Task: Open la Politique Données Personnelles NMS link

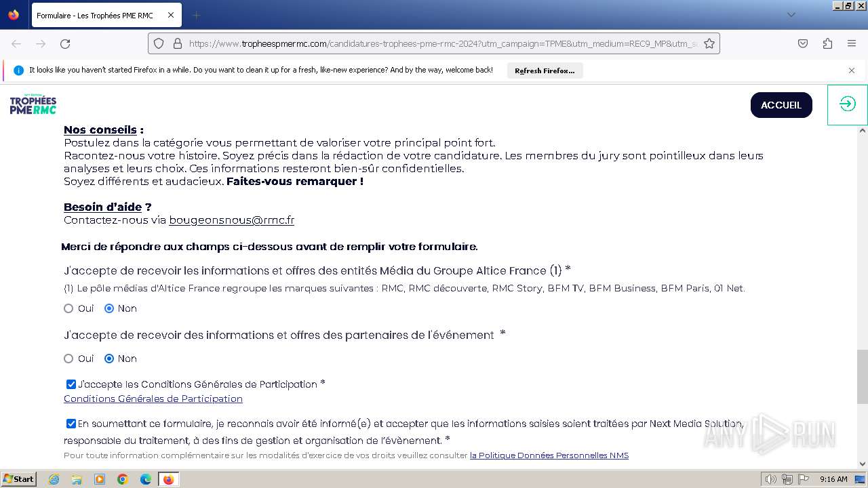Action: (x=549, y=455)
